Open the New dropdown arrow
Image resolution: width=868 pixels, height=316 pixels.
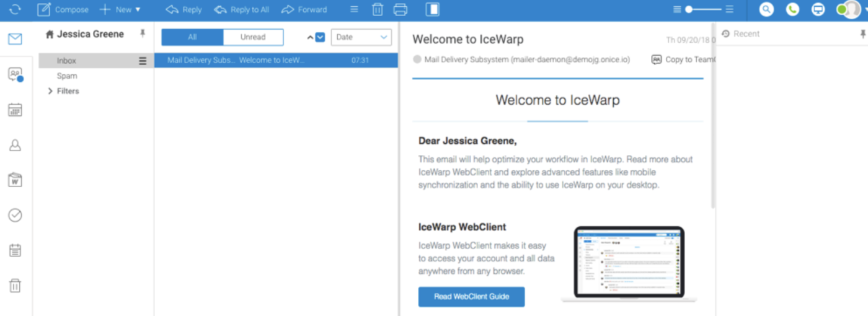(x=138, y=9)
